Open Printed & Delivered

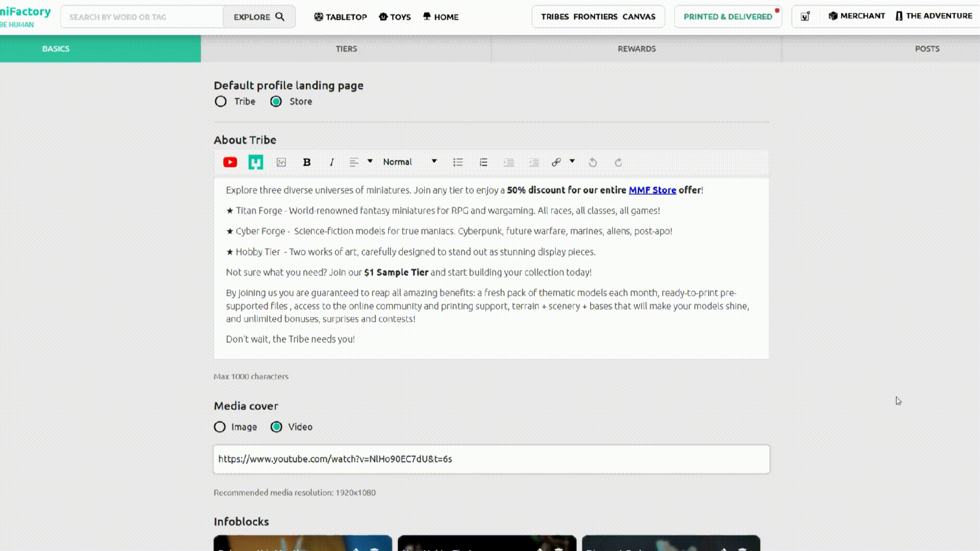pyautogui.click(x=728, y=17)
